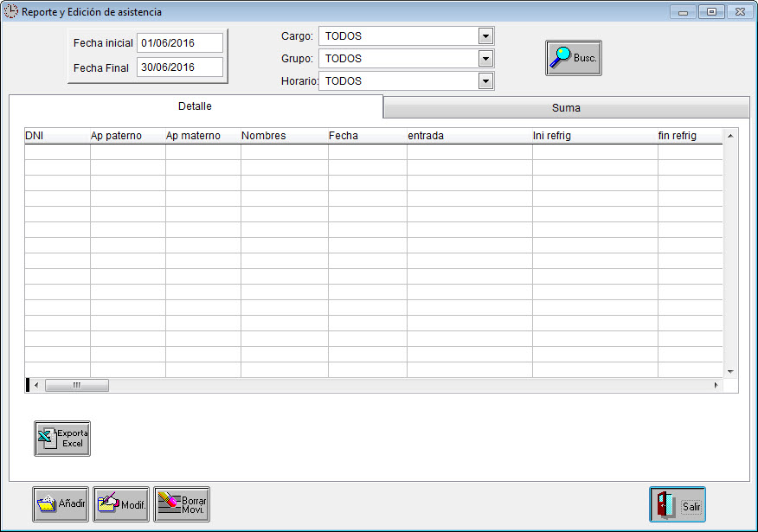This screenshot has width=758, height=532.
Task: Click the Exporta Excel icon button
Action: (x=62, y=439)
